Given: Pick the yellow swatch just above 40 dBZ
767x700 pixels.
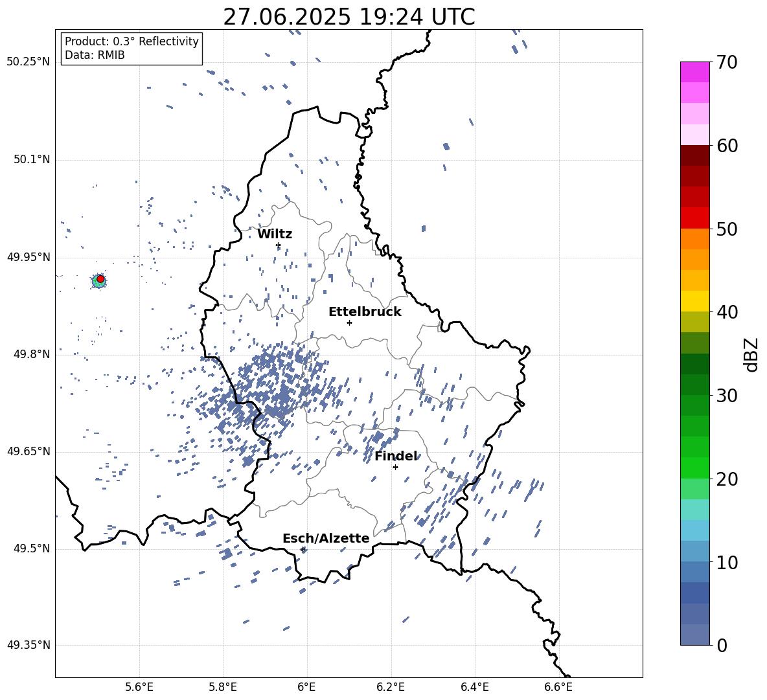Looking at the screenshot, I should click(x=695, y=301).
